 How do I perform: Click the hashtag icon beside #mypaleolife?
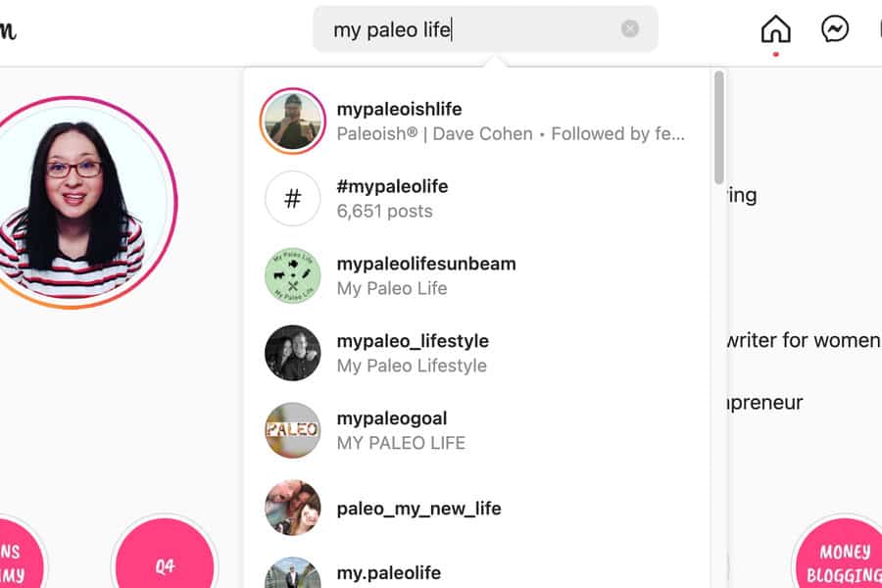pyautogui.click(x=291, y=198)
